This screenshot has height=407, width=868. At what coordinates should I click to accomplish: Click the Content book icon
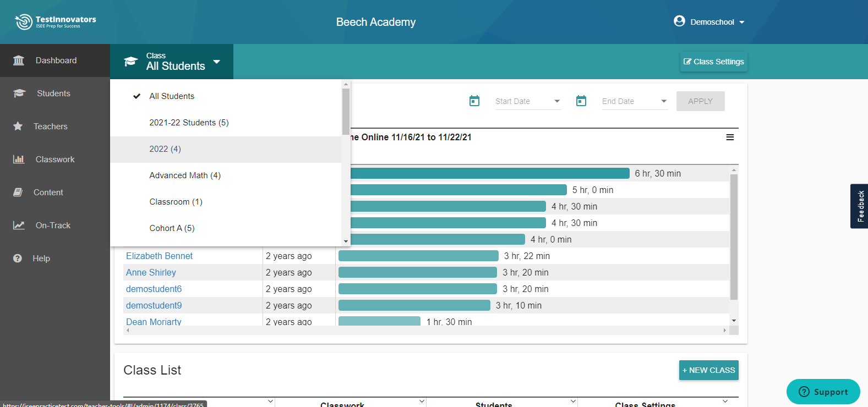click(18, 193)
